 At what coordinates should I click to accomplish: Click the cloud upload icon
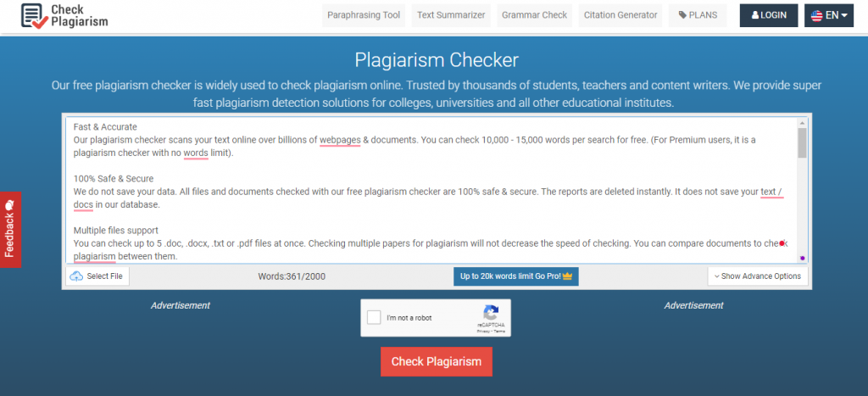coord(76,276)
